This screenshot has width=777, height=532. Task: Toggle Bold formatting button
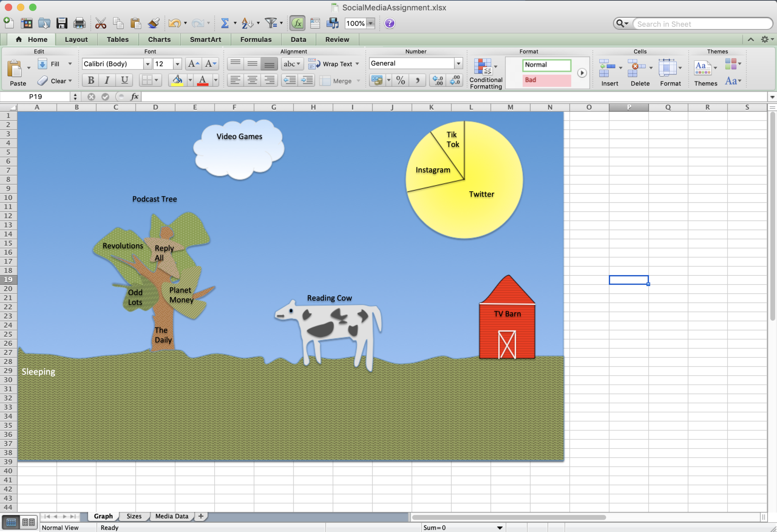pos(91,80)
